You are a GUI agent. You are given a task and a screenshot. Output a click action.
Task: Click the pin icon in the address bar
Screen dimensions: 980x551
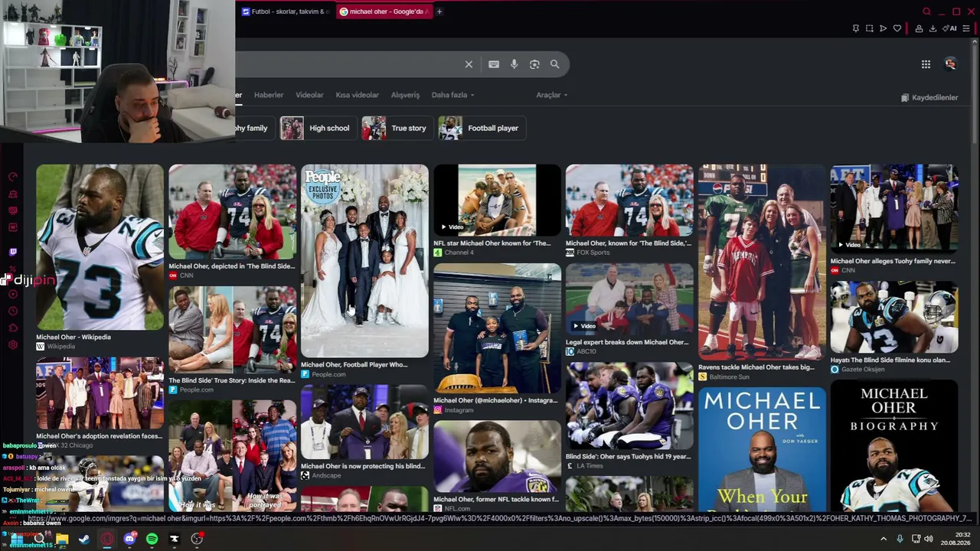[x=855, y=28]
